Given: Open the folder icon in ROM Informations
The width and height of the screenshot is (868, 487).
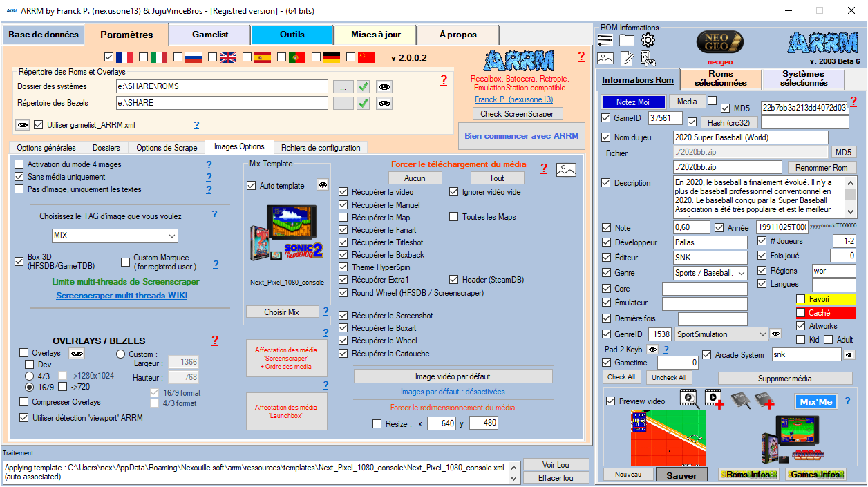Looking at the screenshot, I should click(626, 40).
